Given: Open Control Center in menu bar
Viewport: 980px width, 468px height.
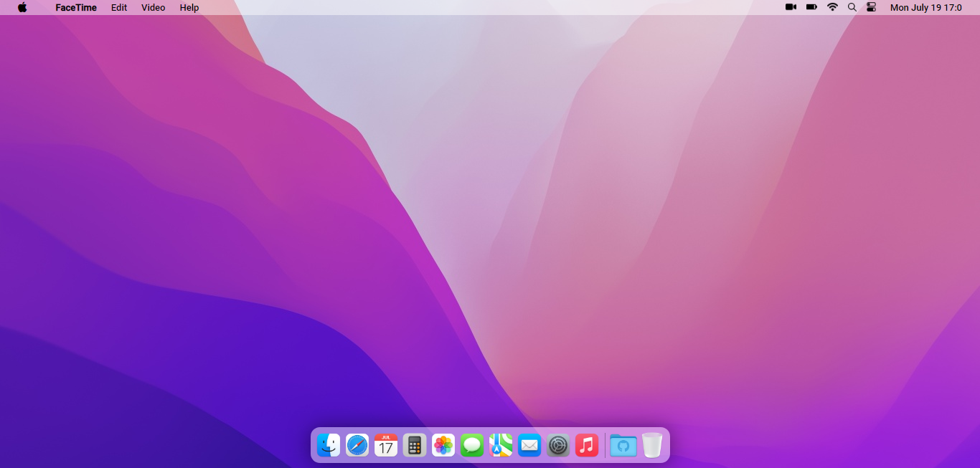Looking at the screenshot, I should click(872, 7).
